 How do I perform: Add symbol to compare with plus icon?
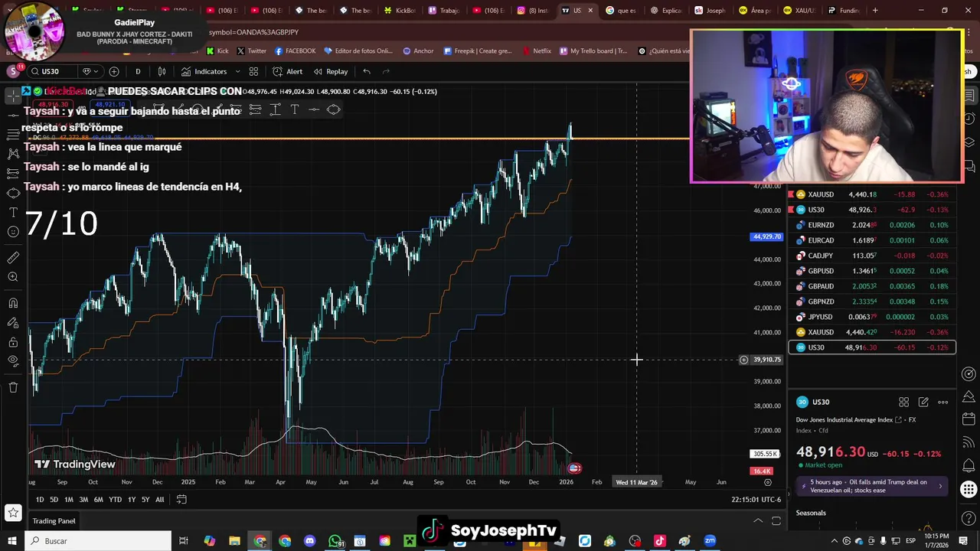[x=114, y=71]
